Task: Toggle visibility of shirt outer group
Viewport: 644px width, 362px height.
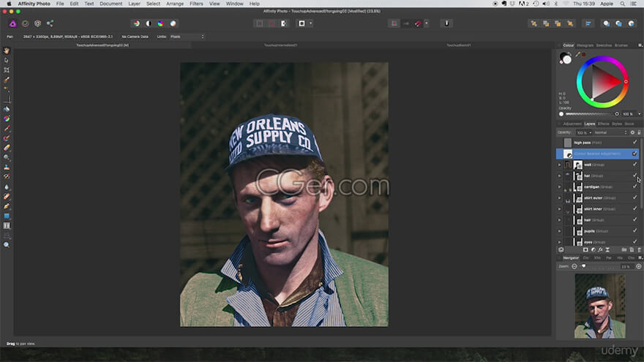Action: pyautogui.click(x=634, y=198)
